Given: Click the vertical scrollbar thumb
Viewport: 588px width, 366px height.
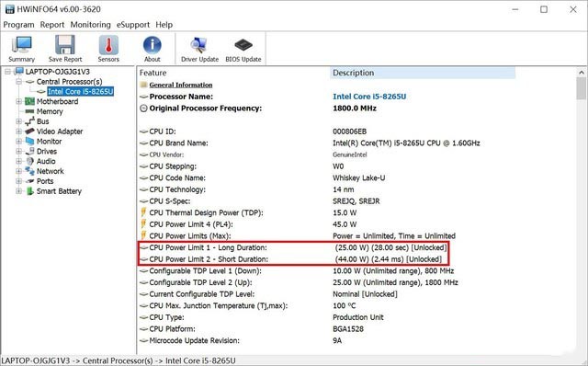Looking at the screenshot, I should 582,88.
